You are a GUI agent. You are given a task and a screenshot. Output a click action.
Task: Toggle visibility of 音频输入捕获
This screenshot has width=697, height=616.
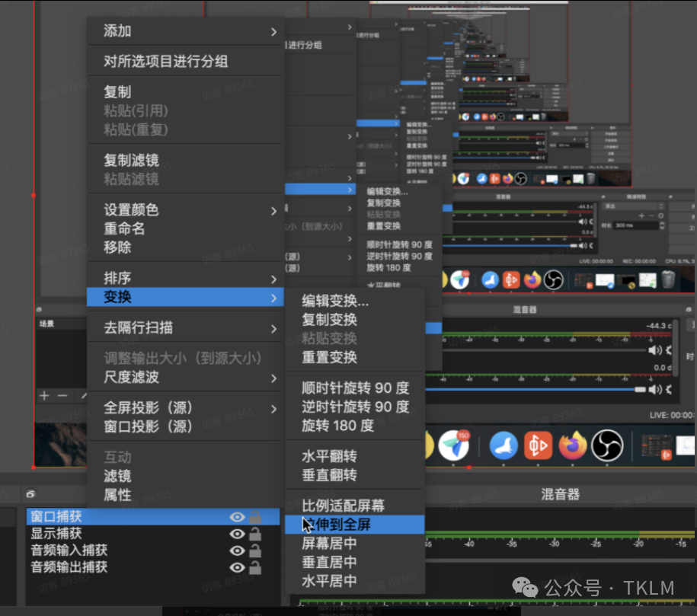237,551
